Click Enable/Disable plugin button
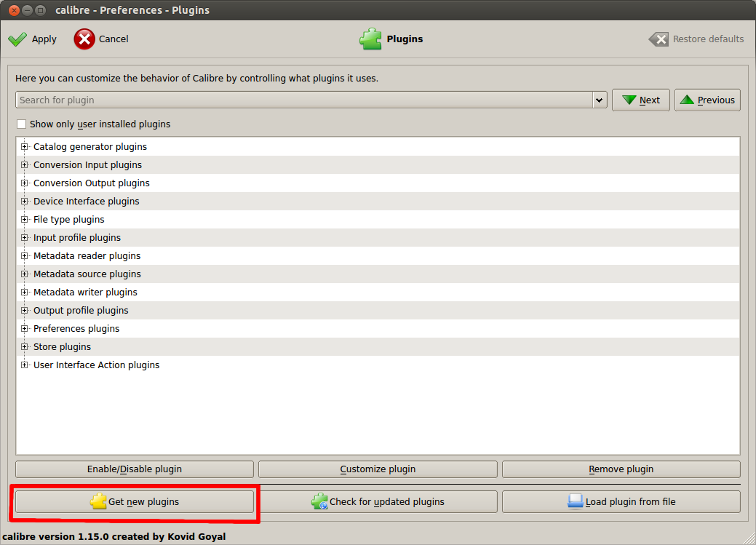 coord(135,469)
